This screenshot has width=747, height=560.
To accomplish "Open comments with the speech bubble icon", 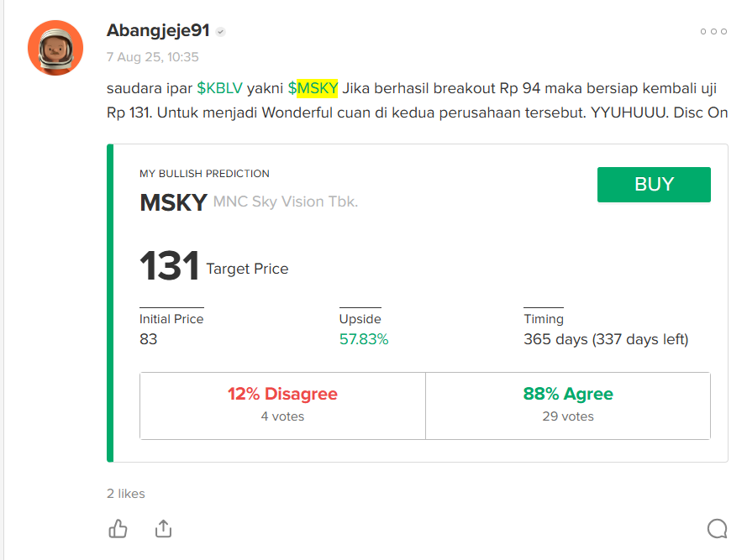I will (x=717, y=529).
